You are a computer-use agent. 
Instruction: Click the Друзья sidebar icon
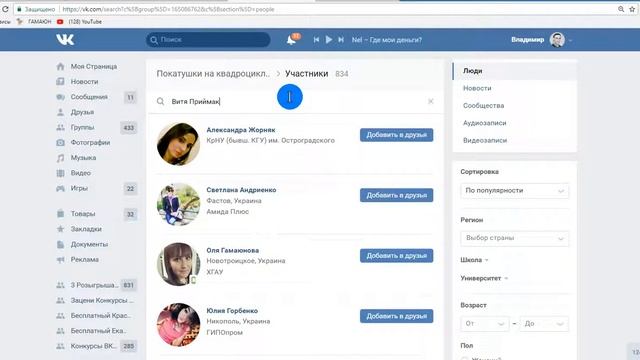point(60,112)
